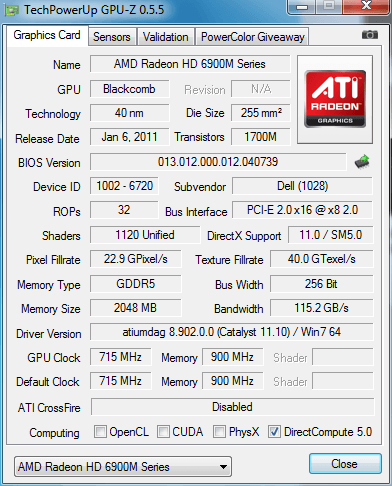Select the Graphics Card tab
This screenshot has height=486, width=392.
click(47, 35)
